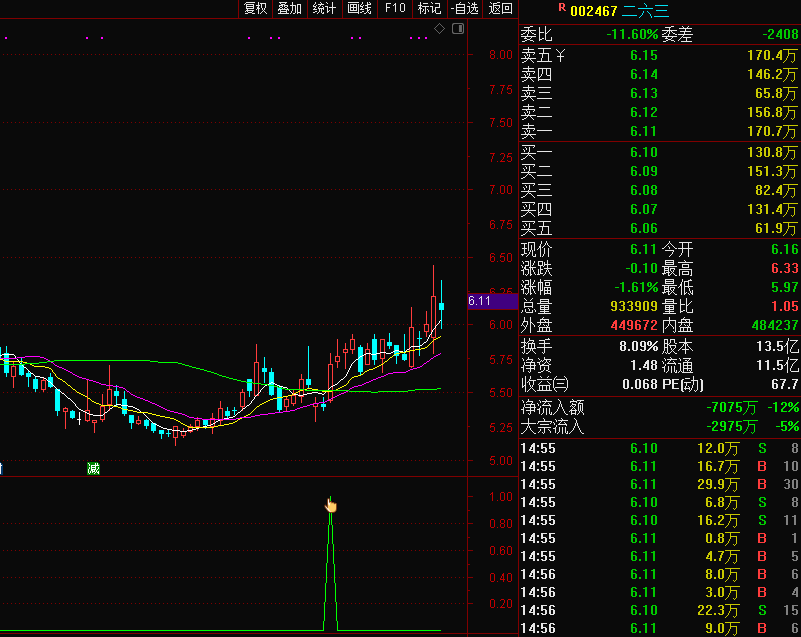Click 卖五 price 6.15
Image resolution: width=801 pixels, height=637 pixels.
coord(644,55)
